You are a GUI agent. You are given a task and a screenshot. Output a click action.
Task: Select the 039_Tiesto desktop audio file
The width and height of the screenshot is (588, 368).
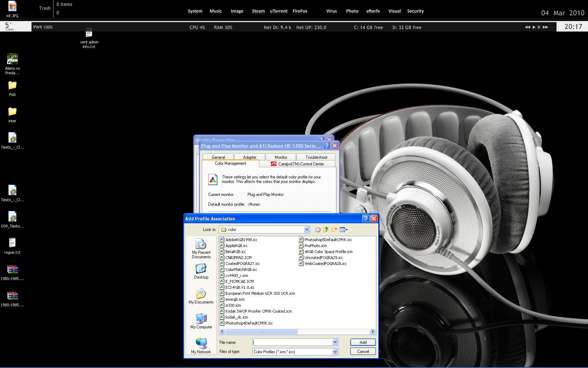coord(12,220)
